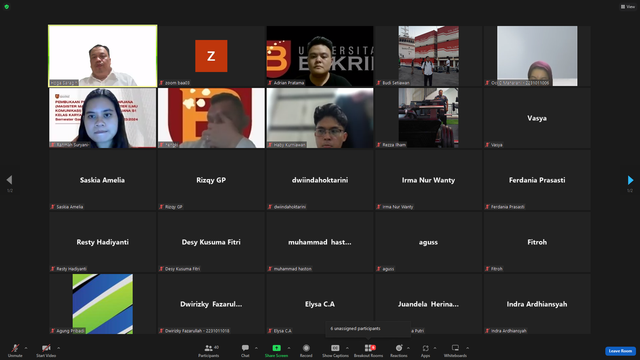The width and height of the screenshot is (640, 360).
Task: Click the Elysa C.A name tile
Action: coord(320,304)
